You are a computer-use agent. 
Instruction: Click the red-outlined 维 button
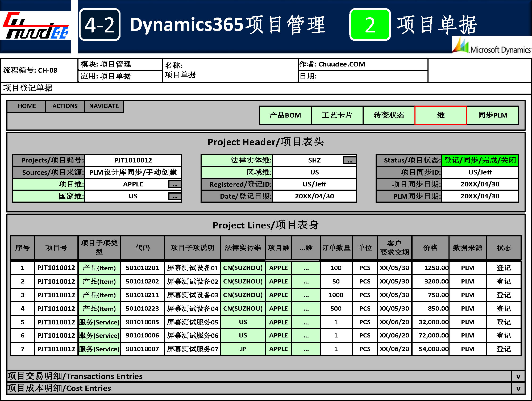pos(440,115)
